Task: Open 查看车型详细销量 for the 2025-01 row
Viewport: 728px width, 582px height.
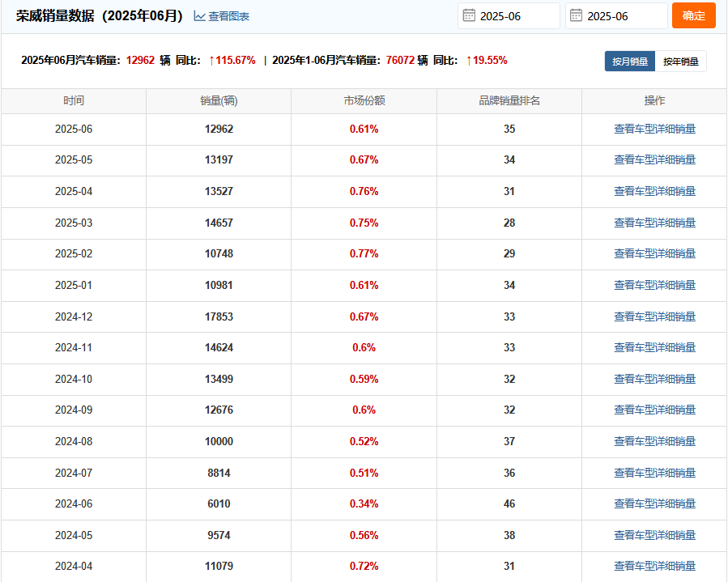Action: (654, 285)
